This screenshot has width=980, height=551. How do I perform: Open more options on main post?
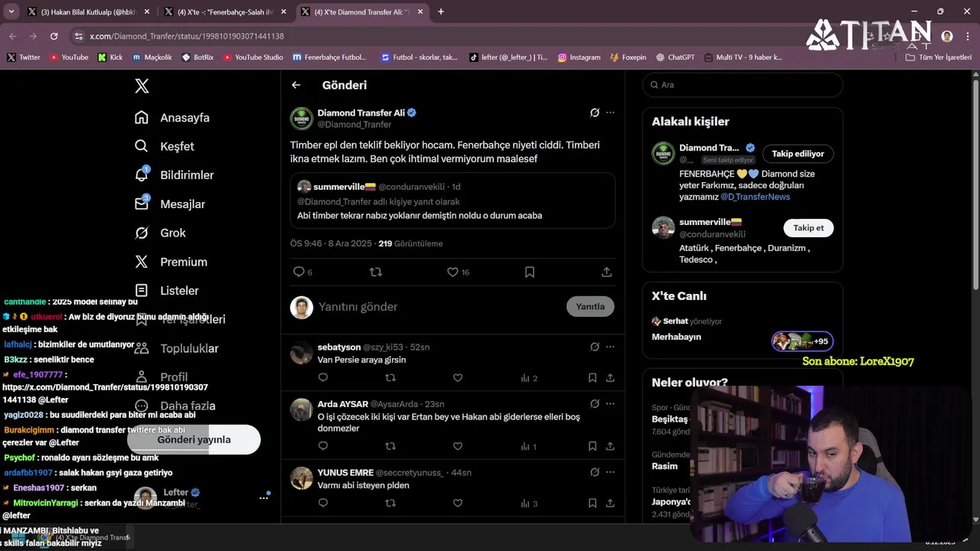pyautogui.click(x=610, y=112)
